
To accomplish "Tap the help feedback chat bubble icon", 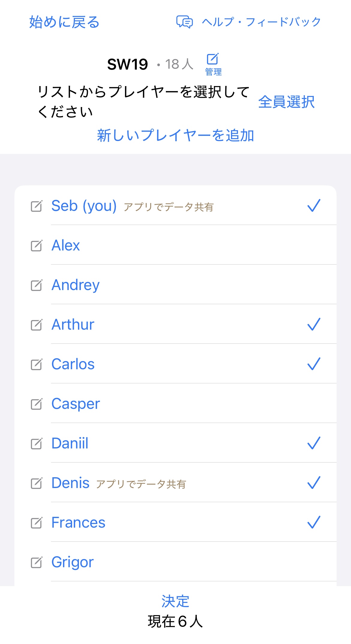I will coord(184,22).
